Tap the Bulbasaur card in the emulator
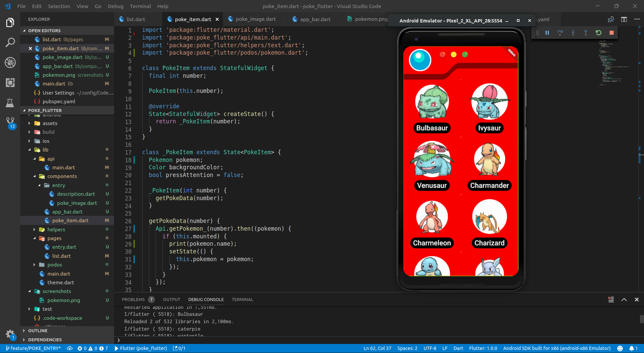Image resolution: width=644 pixels, height=353 pixels. tap(432, 109)
